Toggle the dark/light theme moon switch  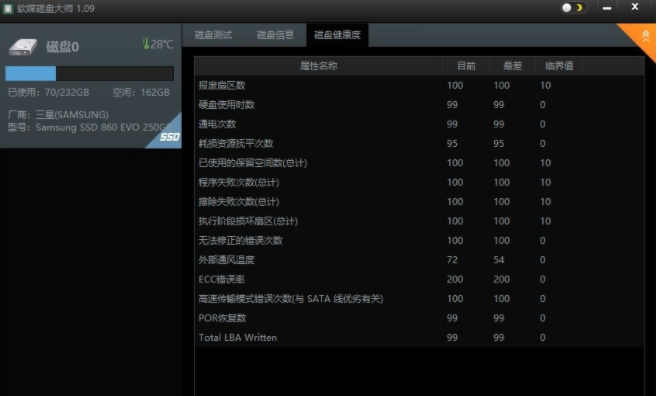pos(573,8)
